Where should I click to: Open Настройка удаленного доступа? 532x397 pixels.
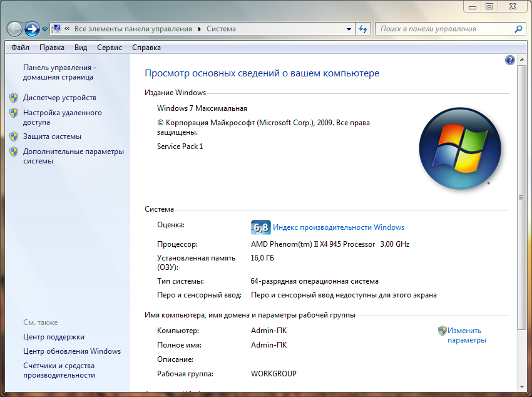pyautogui.click(x=63, y=117)
